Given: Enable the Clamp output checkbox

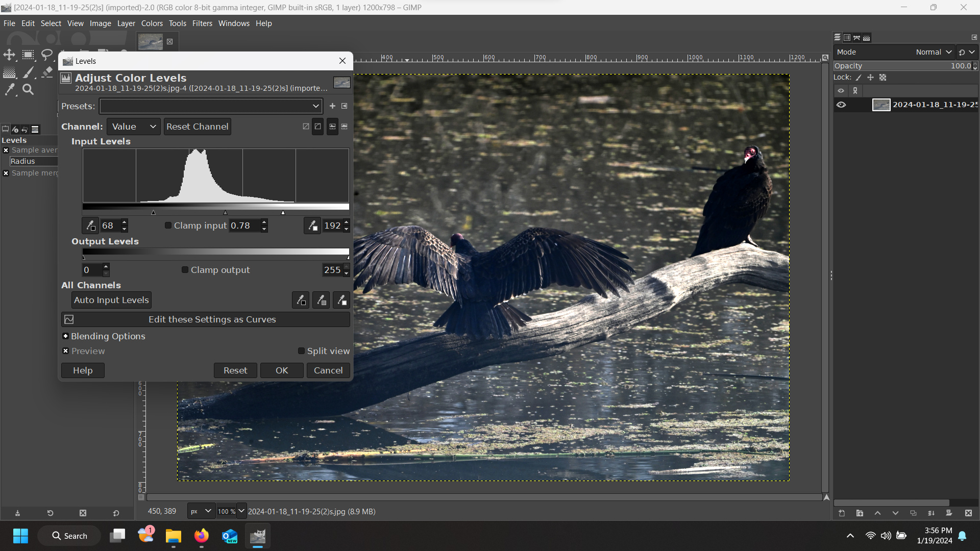Looking at the screenshot, I should coord(185,270).
